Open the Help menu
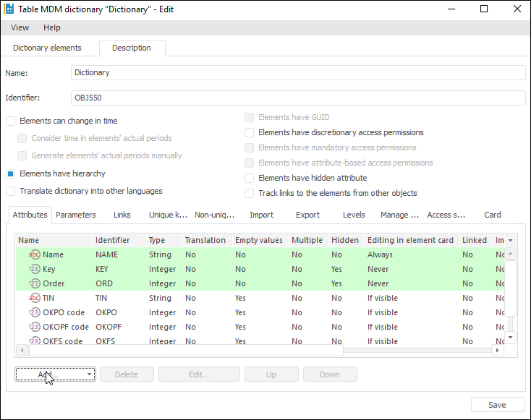Image resolution: width=531 pixels, height=420 pixels. coord(52,27)
